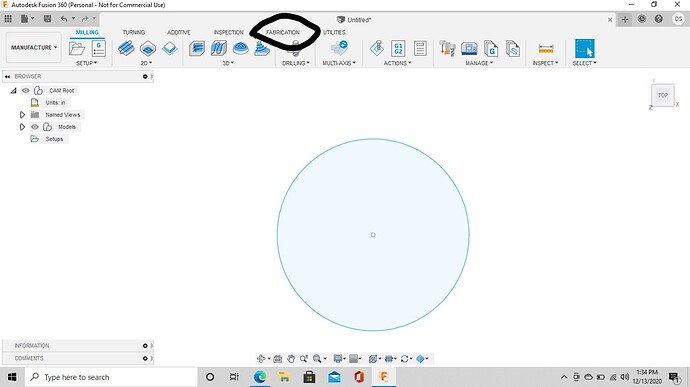Click the Multi-Axis toolpath icon
The width and height of the screenshot is (690, 387).
click(x=339, y=48)
